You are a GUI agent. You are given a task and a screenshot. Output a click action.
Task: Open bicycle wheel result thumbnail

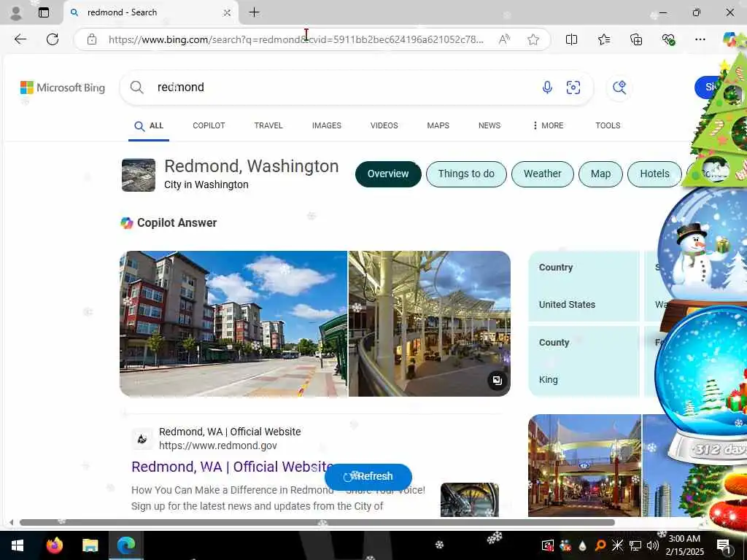pos(470,499)
